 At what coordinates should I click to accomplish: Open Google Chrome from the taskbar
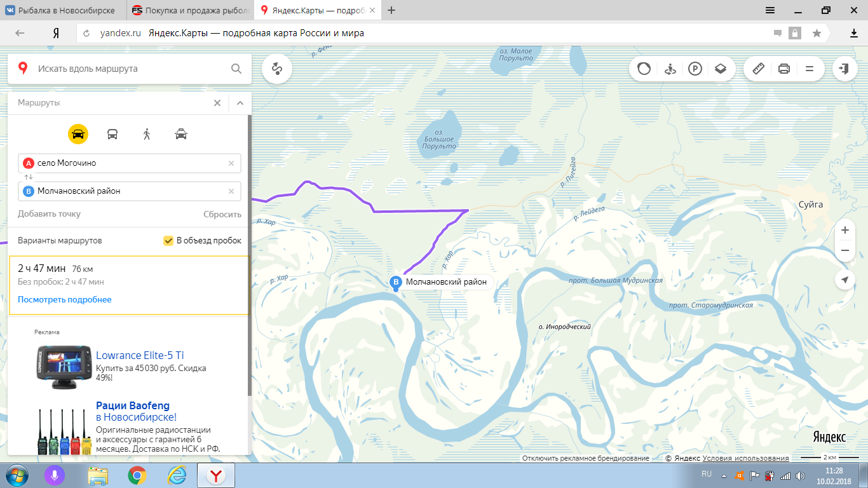click(137, 475)
